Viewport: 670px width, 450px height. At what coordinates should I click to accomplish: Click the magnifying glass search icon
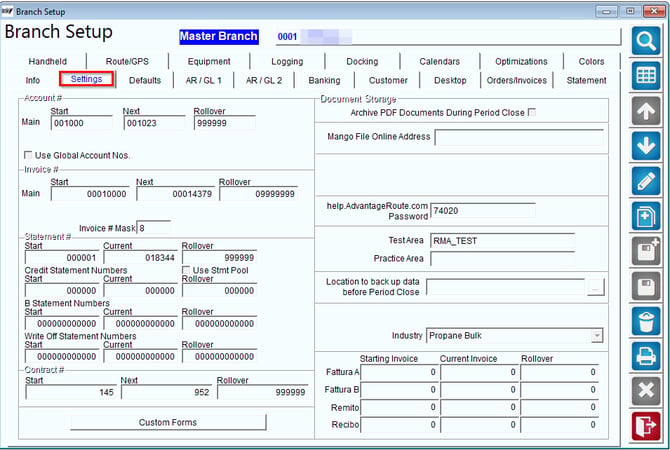pos(646,41)
